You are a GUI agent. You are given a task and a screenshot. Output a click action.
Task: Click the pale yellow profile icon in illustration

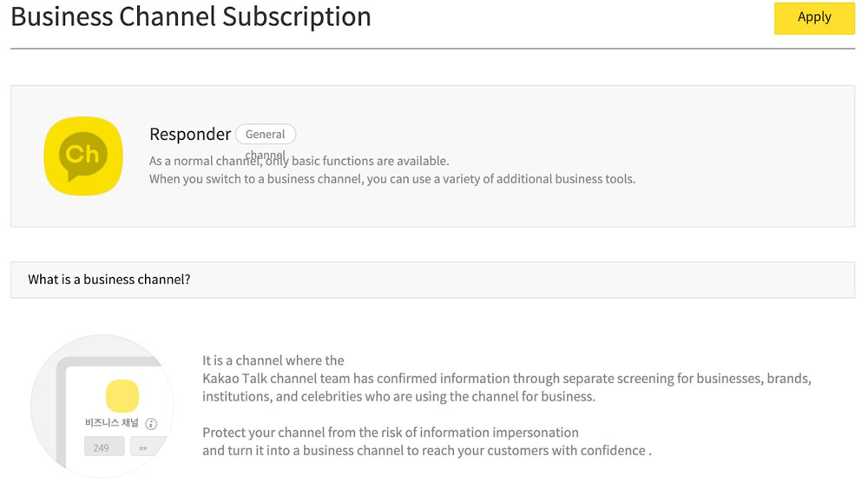[x=122, y=395]
